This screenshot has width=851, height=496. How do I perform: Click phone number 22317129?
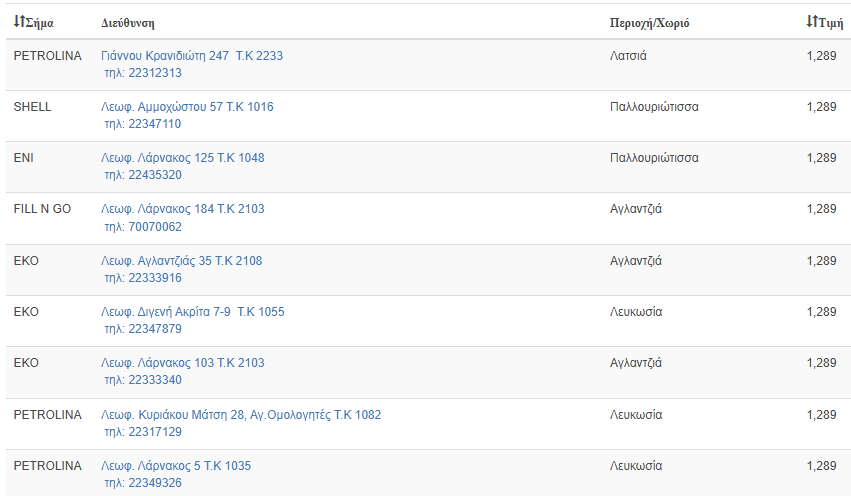click(155, 433)
